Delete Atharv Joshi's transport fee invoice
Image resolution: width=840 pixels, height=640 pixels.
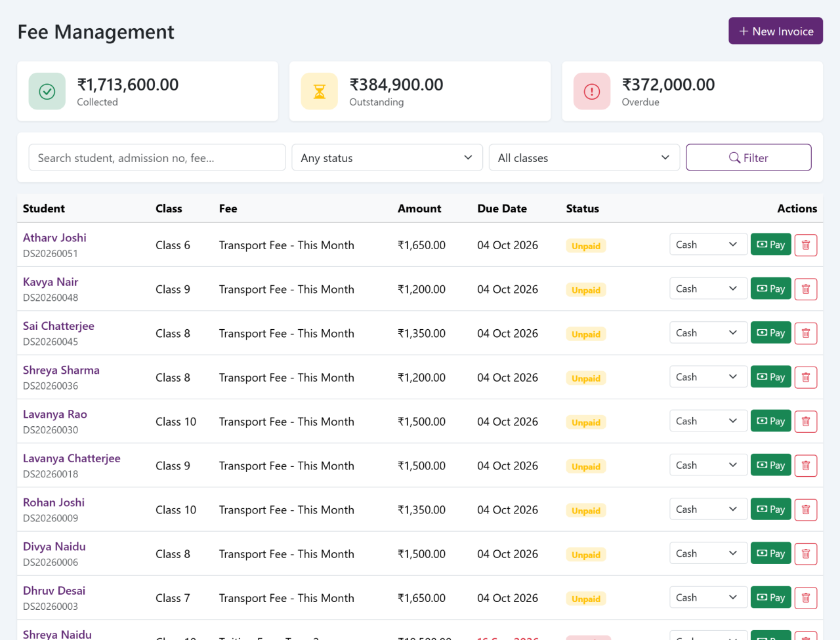point(806,245)
